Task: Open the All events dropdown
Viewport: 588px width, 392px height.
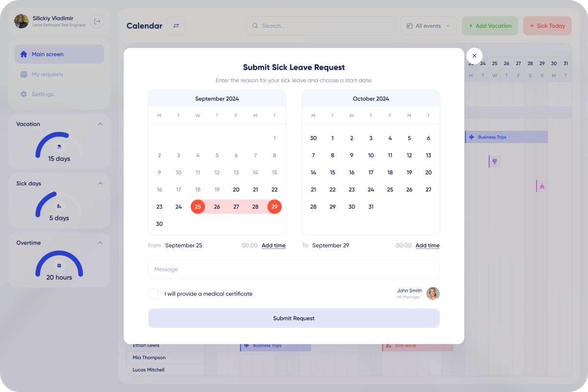Action: coord(429,26)
